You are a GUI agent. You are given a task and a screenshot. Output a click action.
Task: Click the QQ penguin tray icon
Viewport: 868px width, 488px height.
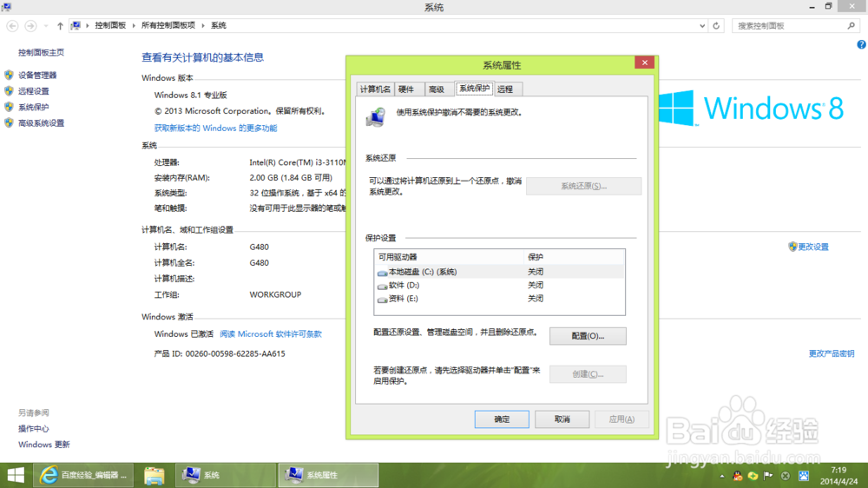737,476
